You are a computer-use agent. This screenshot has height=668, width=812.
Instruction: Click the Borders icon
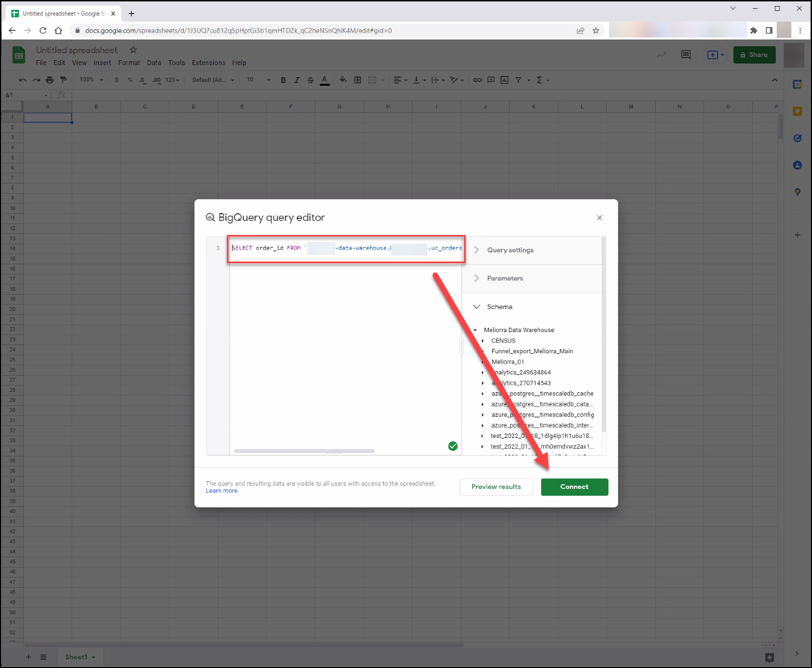(x=358, y=80)
